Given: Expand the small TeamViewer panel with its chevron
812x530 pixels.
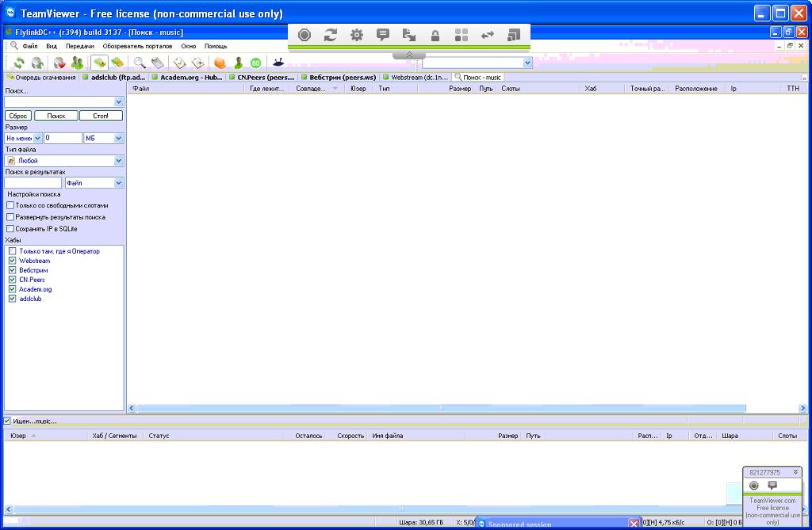Looking at the screenshot, I should (x=795, y=472).
